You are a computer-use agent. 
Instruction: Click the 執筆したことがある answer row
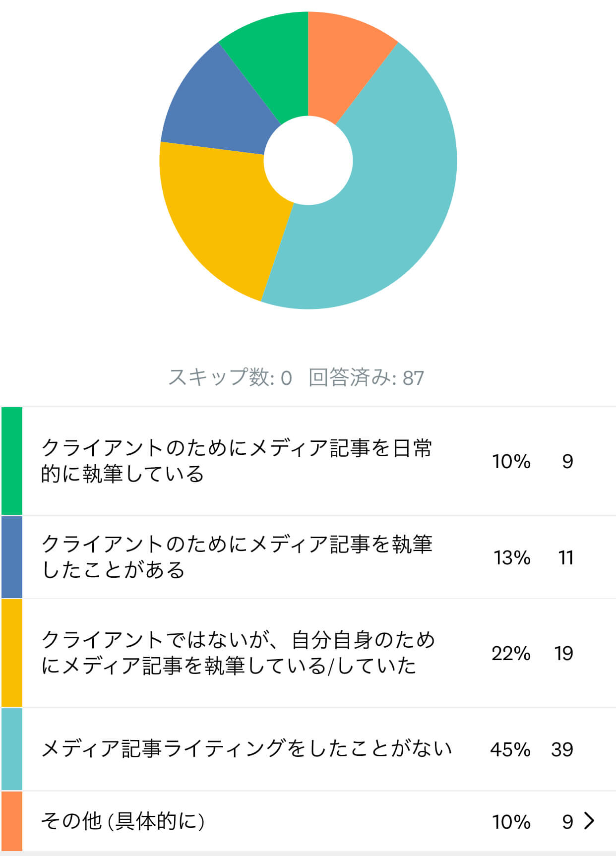pyautogui.click(x=308, y=557)
